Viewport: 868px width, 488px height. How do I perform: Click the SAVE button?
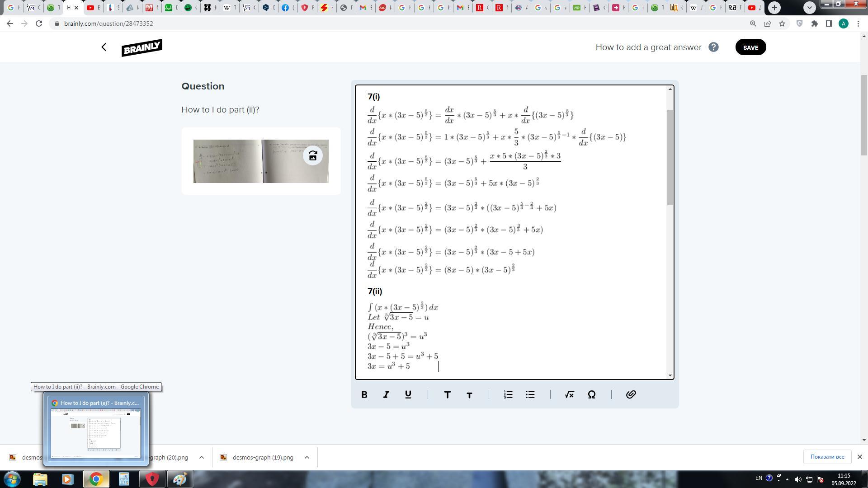click(x=750, y=47)
